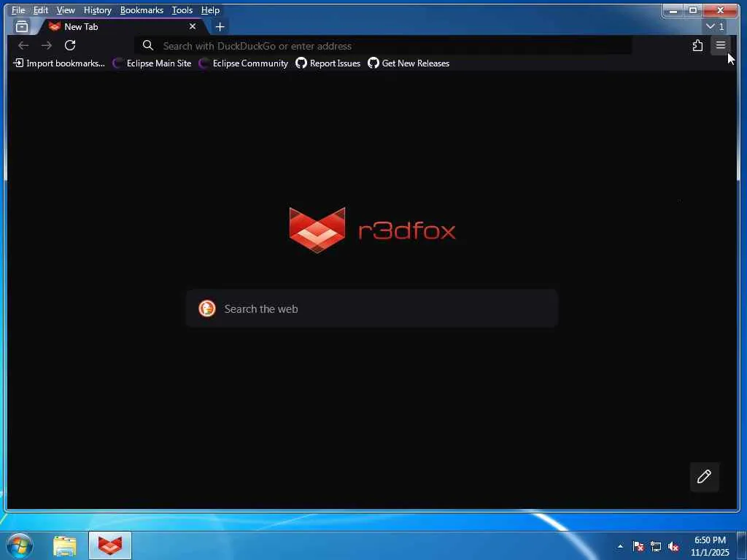Focus the DuckDuckGo address bar field
The height and width of the screenshot is (560, 747).
click(x=384, y=46)
